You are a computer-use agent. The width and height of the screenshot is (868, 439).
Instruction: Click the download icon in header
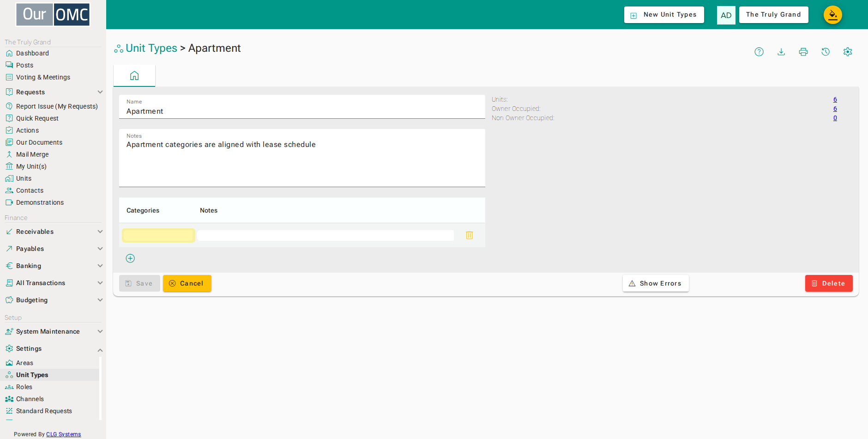click(781, 52)
